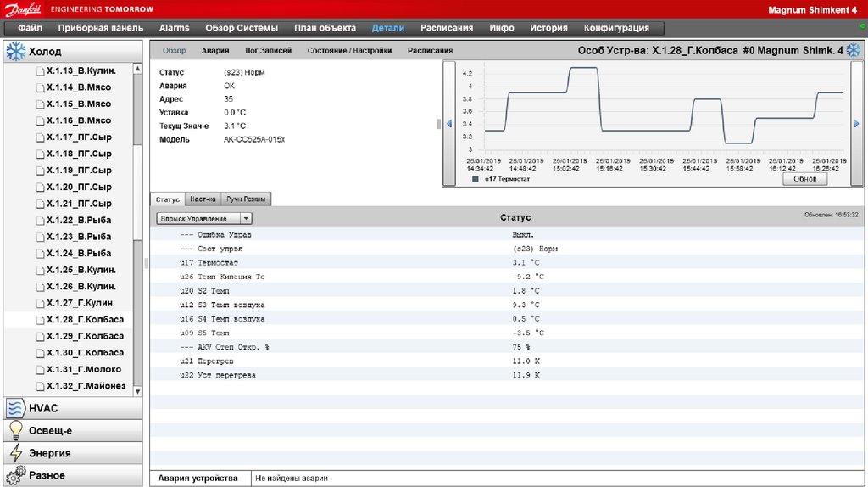
Task: Click the gears icon for Разное
Action: pyautogui.click(x=15, y=475)
